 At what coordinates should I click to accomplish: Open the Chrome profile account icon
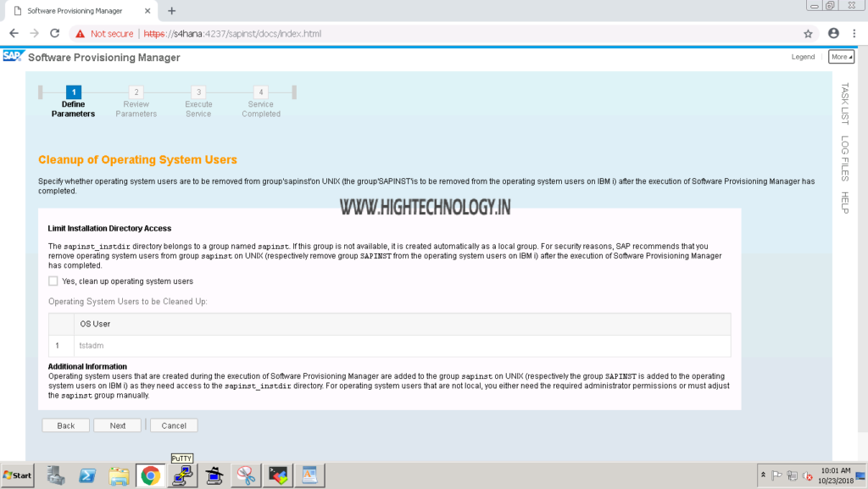point(834,33)
